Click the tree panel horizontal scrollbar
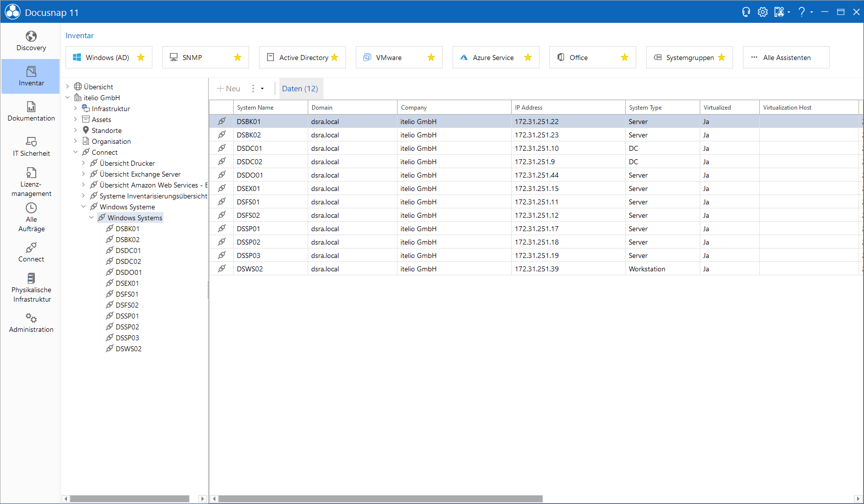Image resolution: width=864 pixels, height=504 pixels. (x=130, y=499)
